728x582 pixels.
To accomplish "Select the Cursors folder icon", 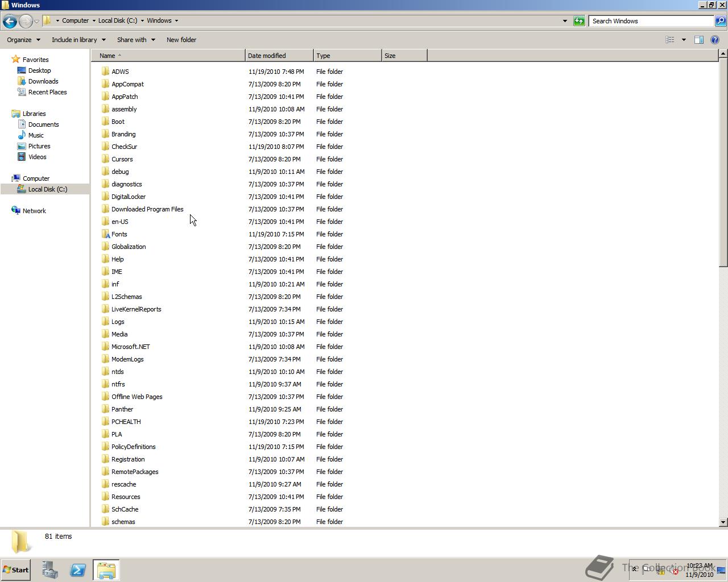I will [105, 159].
